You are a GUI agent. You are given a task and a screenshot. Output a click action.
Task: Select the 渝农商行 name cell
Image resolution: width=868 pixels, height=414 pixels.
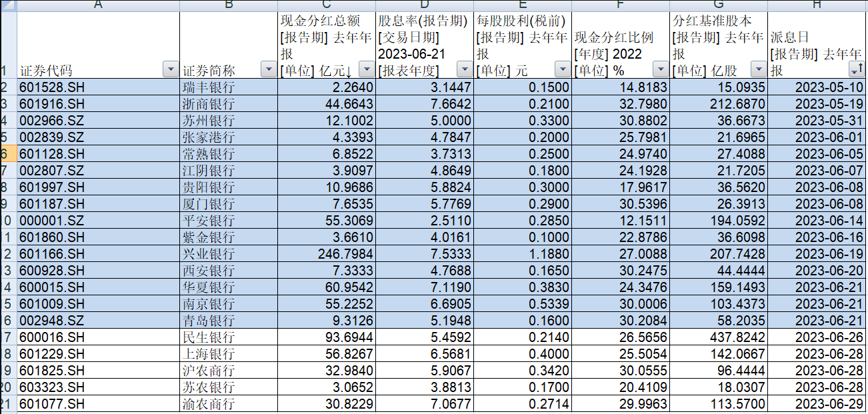(x=229, y=403)
